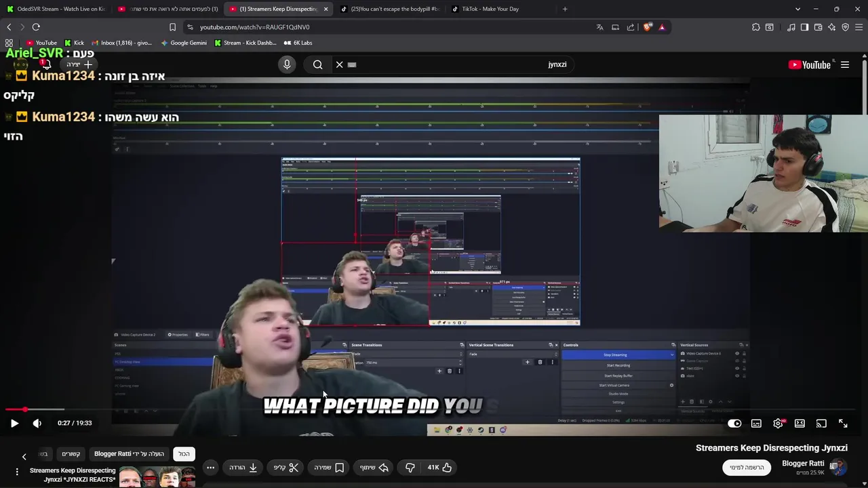
Task: Open the Brave VPN shield icon
Action: tap(845, 27)
